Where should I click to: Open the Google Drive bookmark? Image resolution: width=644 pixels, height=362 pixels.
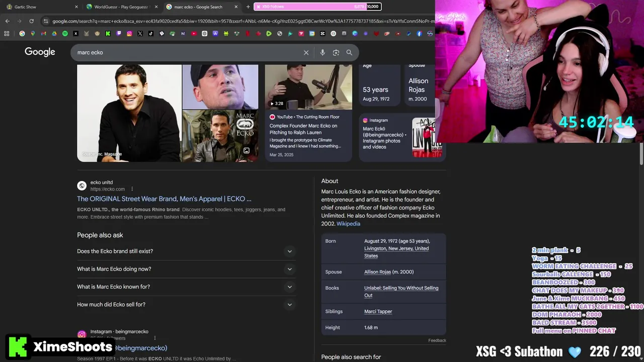pyautogui.click(x=54, y=34)
